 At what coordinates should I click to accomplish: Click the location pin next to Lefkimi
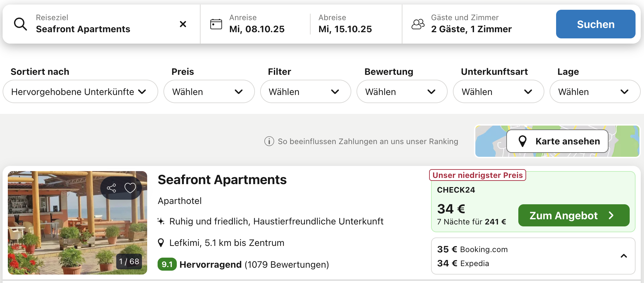click(161, 243)
